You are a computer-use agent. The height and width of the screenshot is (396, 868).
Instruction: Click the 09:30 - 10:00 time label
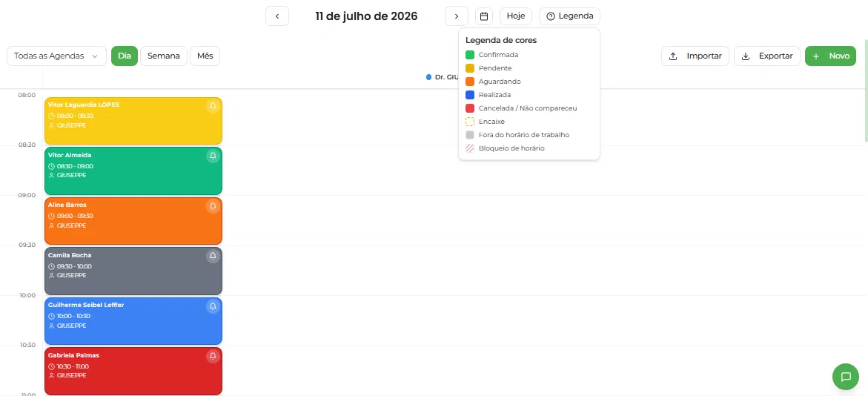(x=74, y=266)
